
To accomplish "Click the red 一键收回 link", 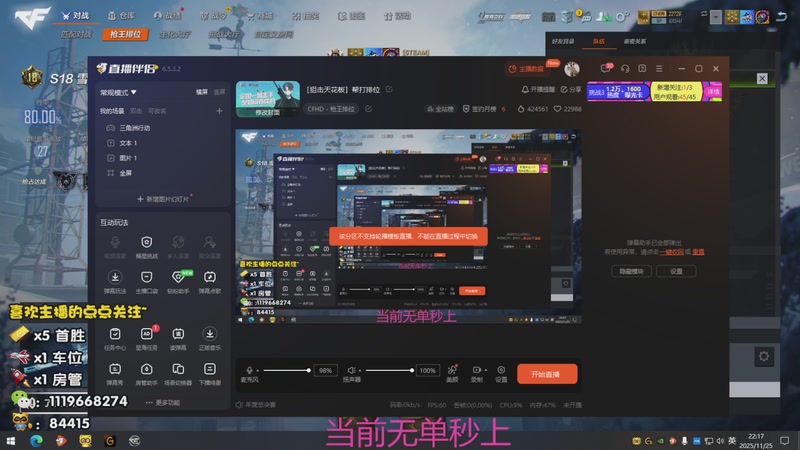I will pyautogui.click(x=671, y=252).
